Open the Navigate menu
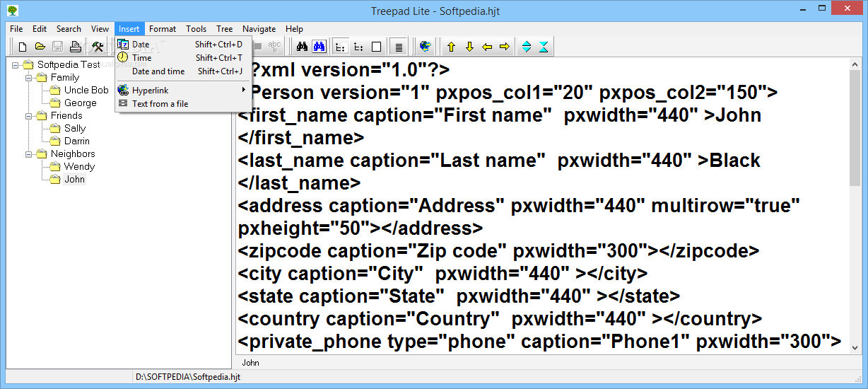 [x=259, y=29]
